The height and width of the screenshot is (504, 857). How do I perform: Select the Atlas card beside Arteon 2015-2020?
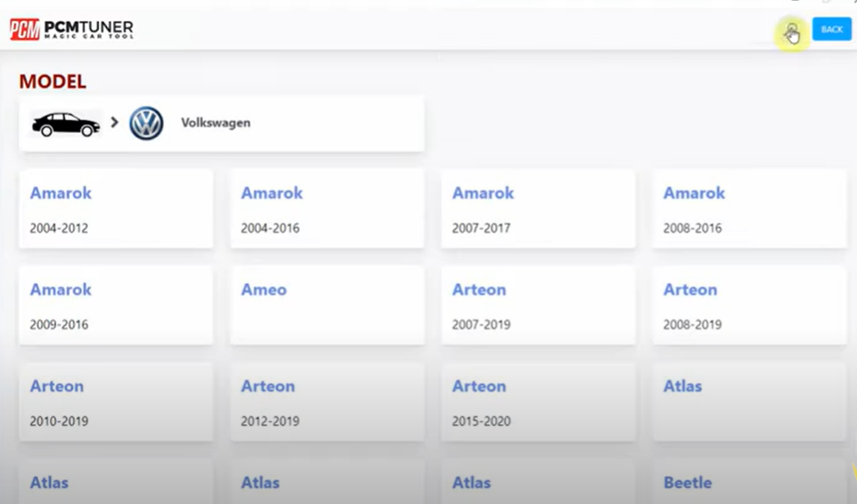[x=748, y=401]
